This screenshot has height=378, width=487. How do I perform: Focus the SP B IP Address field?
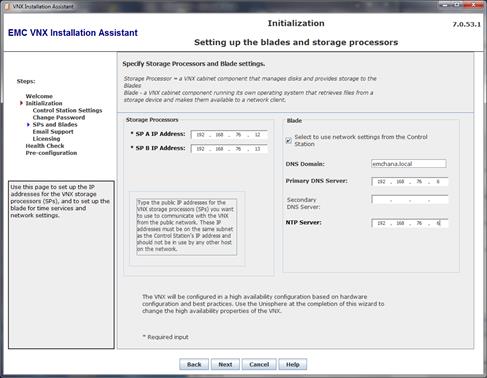229,149
